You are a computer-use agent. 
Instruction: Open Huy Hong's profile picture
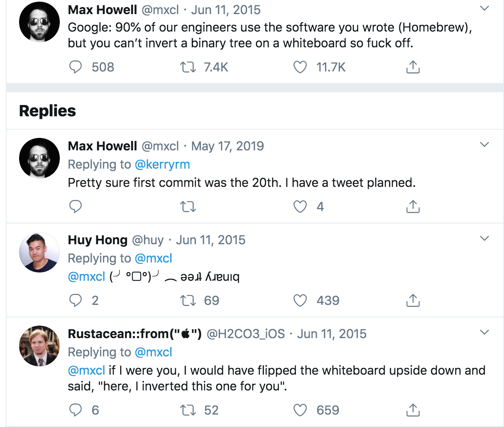(39, 252)
